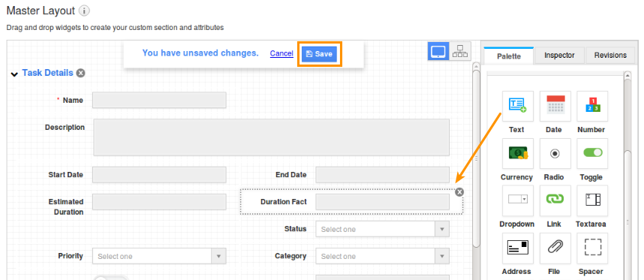644x280 pixels.
Task: Open the Revisions tab
Action: (610, 56)
